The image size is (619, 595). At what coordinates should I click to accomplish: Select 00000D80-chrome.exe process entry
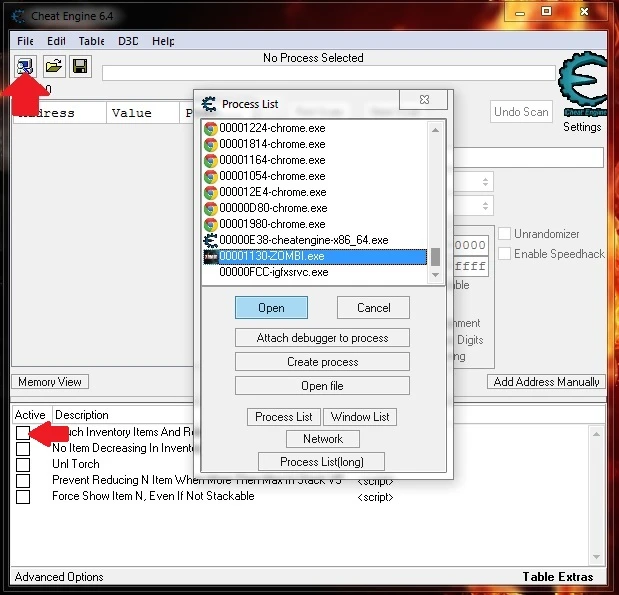(x=315, y=208)
